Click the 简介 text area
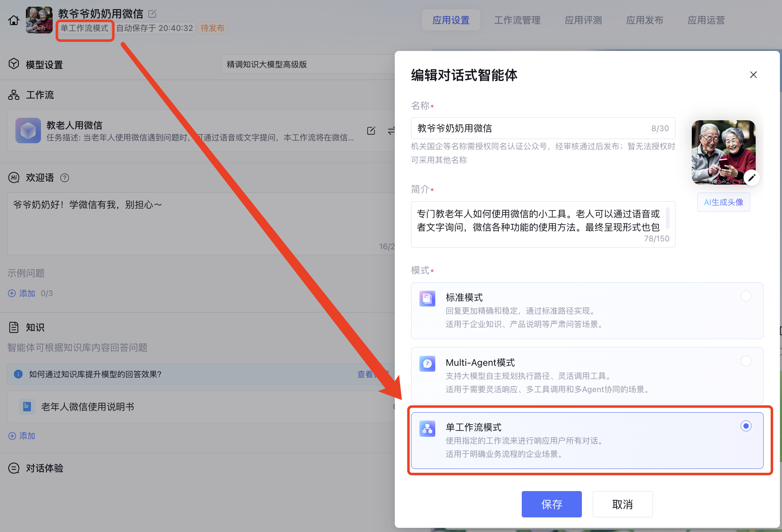Viewport: 782px width, 532px height. coord(543,224)
